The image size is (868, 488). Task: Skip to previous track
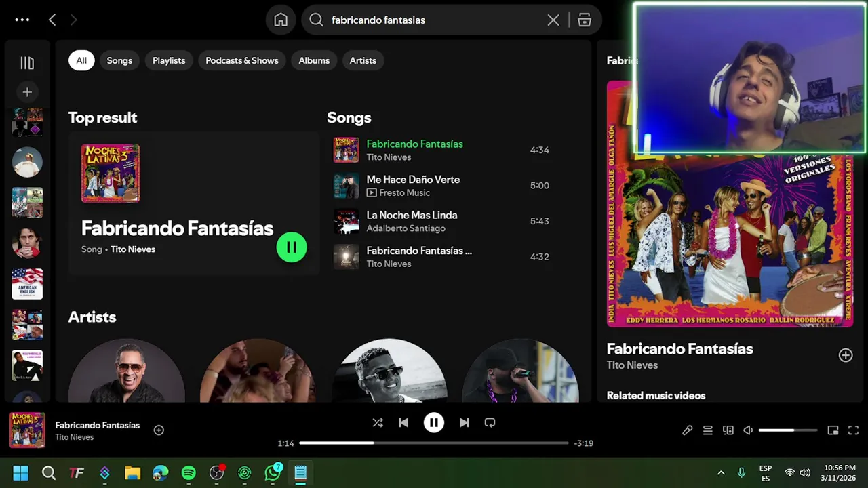pos(403,422)
